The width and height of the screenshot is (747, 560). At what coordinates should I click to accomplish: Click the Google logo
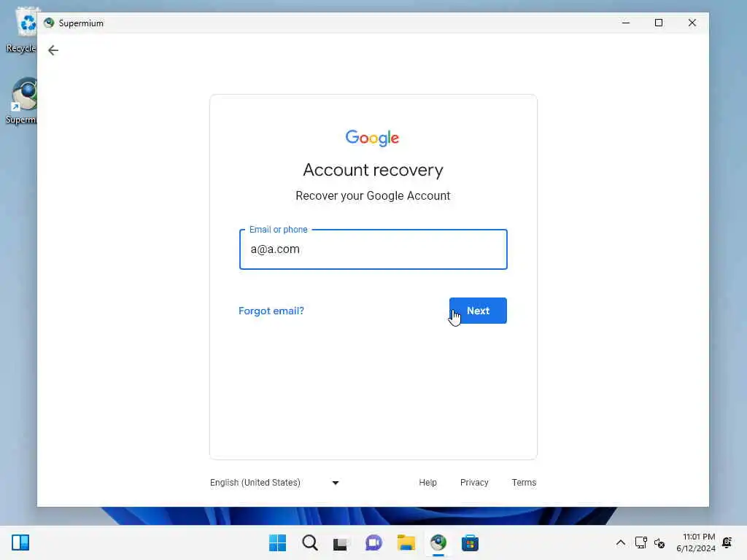(372, 138)
